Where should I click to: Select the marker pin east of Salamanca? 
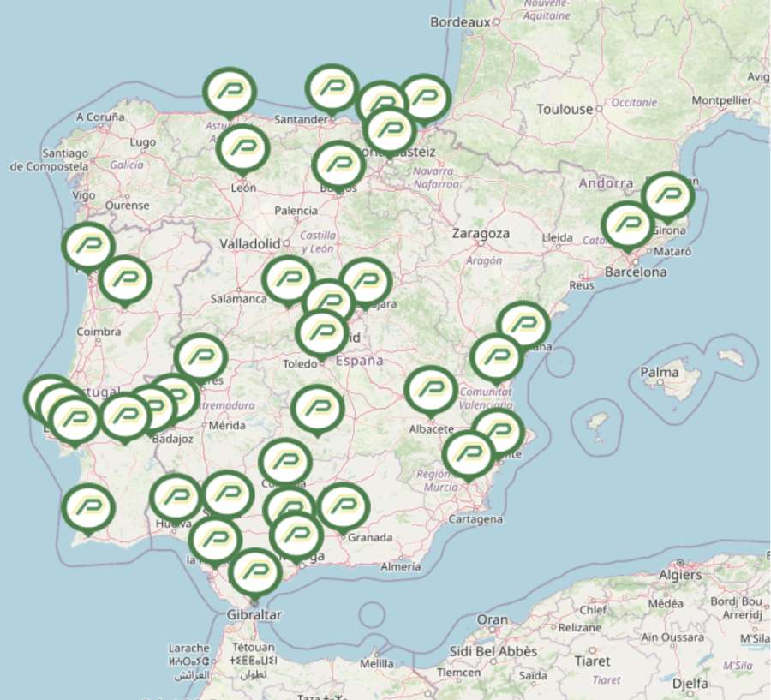coord(288,278)
